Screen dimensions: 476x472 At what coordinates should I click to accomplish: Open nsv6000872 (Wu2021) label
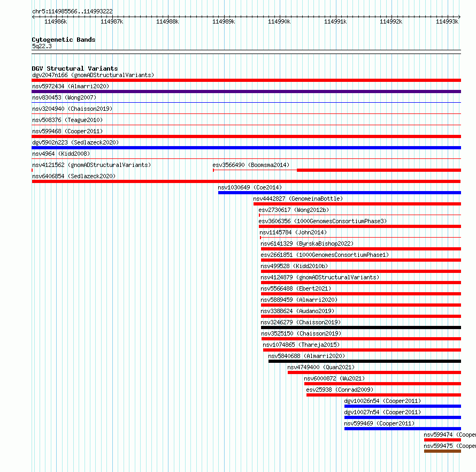pyautogui.click(x=334, y=378)
